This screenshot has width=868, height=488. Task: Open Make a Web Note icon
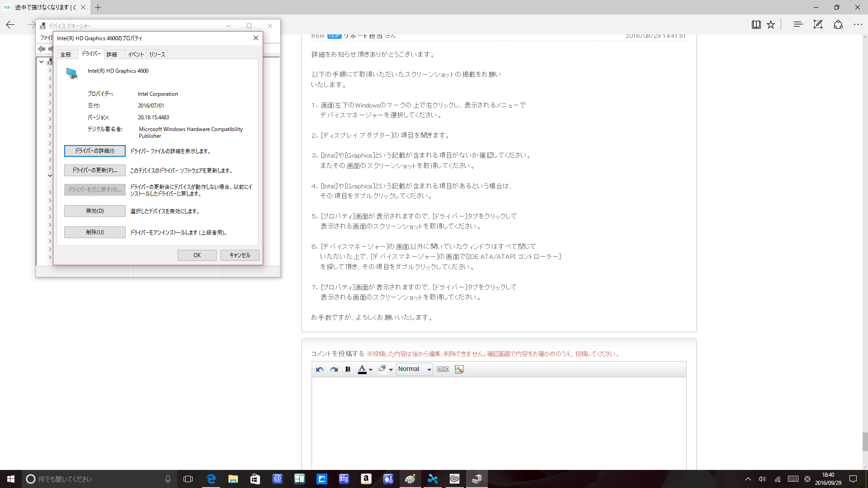tap(818, 25)
